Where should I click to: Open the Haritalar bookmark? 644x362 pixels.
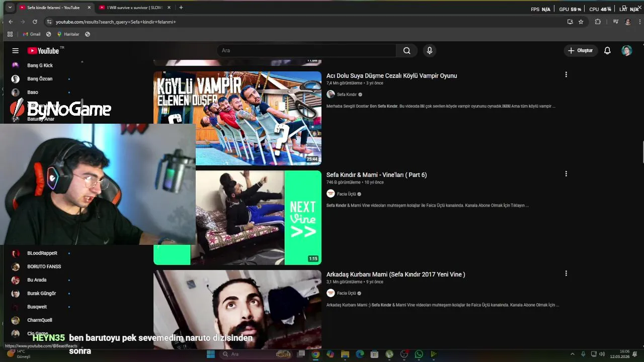[68, 34]
